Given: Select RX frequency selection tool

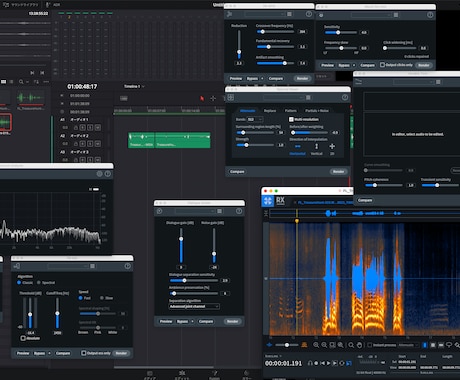Looking at the screenshot, I should tap(441, 345).
